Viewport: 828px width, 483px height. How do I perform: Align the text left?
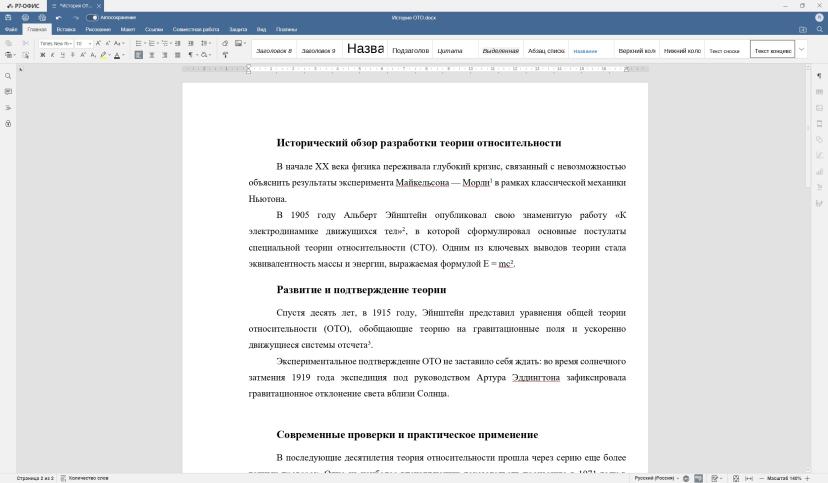(138, 55)
